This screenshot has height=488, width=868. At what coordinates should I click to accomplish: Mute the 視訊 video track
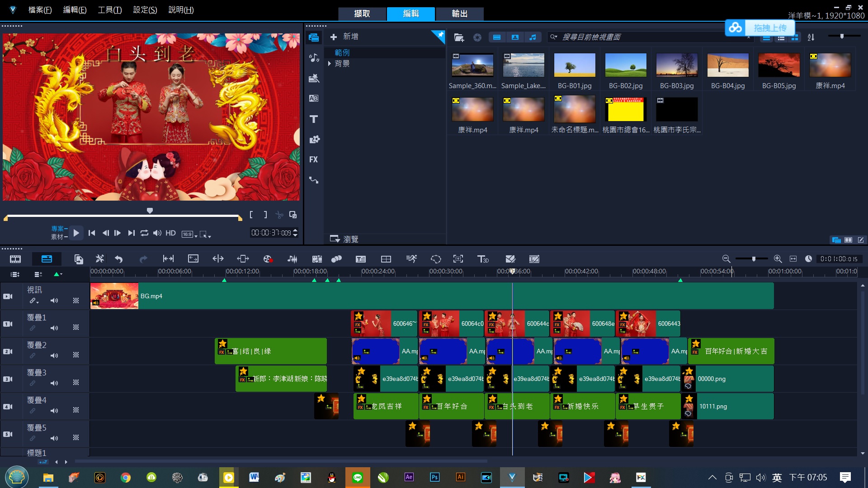click(x=54, y=300)
